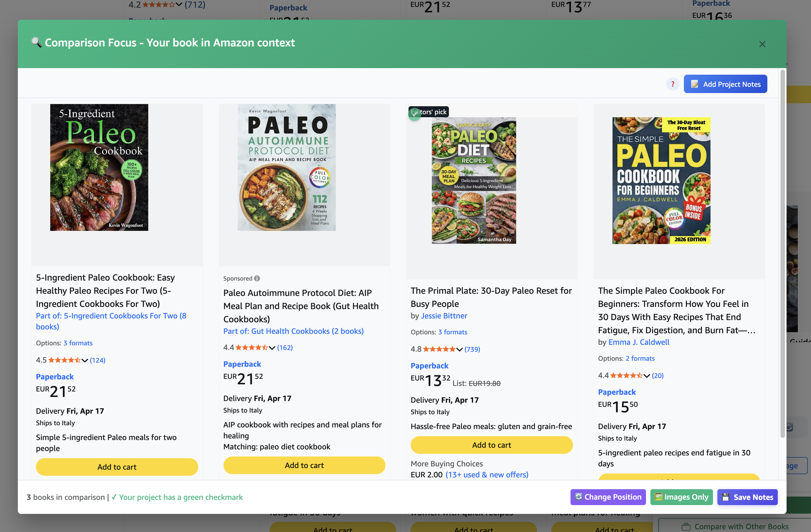Expand rating chevron next to 4.8 stars
The image size is (811, 532).
[459, 349]
